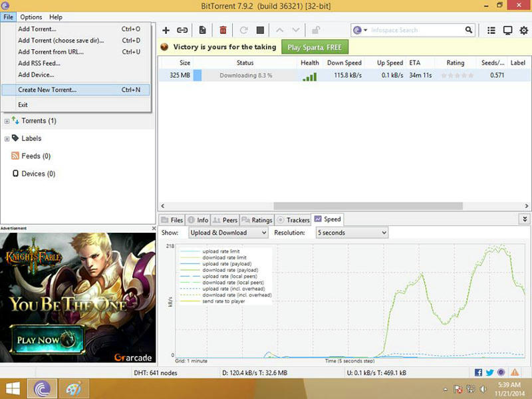Click the Add Torrent plus icon
532x399 pixels.
pos(166,30)
